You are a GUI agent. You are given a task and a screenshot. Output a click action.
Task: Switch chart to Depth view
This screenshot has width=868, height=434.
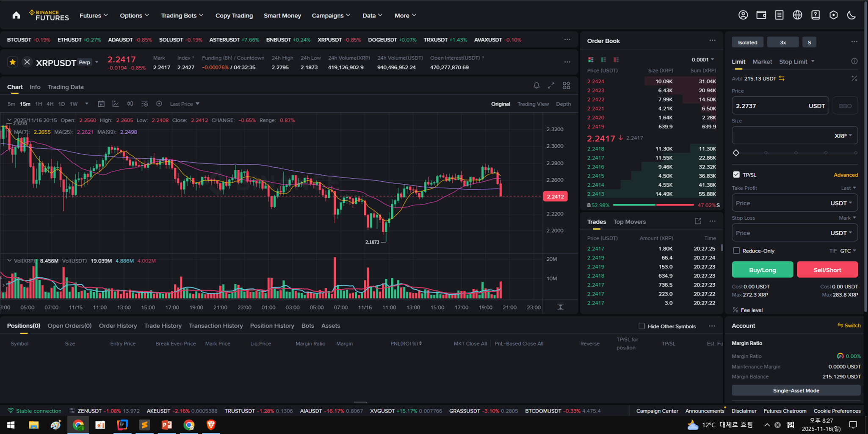563,104
